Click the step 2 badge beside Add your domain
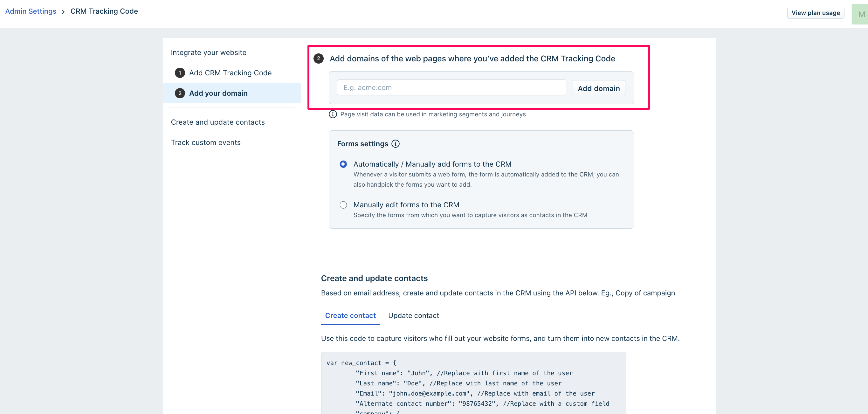 click(180, 93)
